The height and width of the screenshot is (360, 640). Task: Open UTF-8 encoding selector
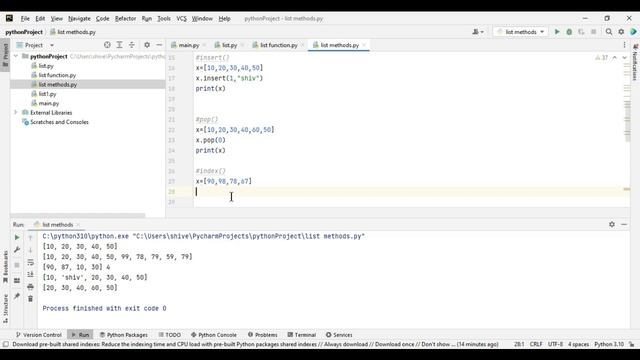[x=555, y=344]
